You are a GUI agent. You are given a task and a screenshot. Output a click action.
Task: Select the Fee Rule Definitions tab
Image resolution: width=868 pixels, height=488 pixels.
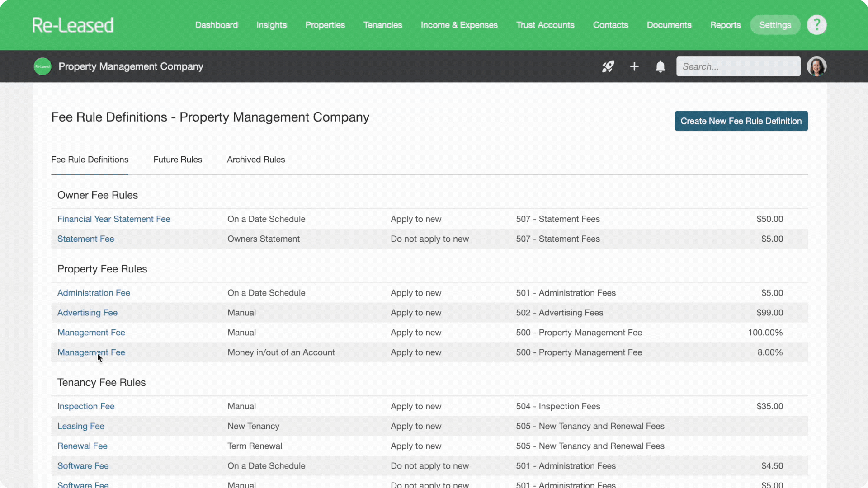tap(90, 160)
